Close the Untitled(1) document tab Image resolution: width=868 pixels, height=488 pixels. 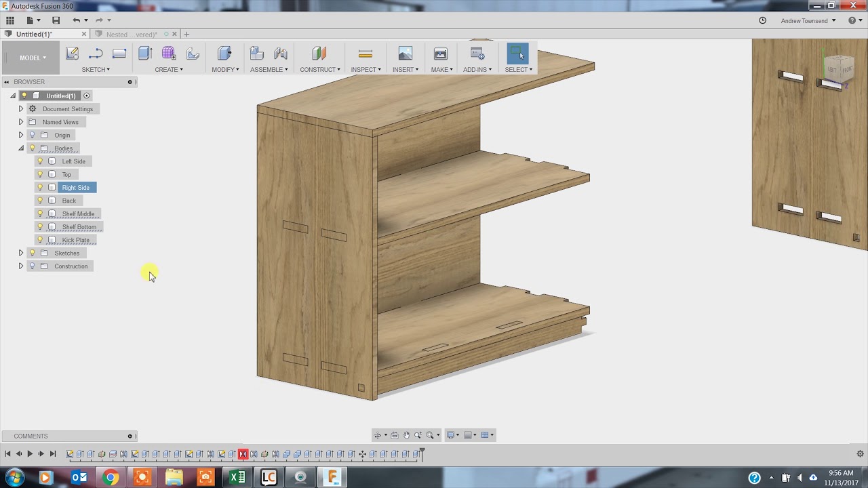point(84,34)
